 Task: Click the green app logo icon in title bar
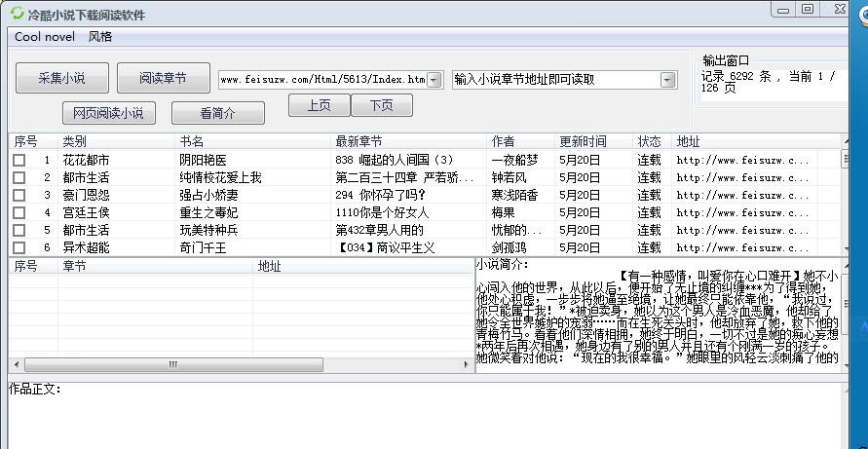pos(18,14)
